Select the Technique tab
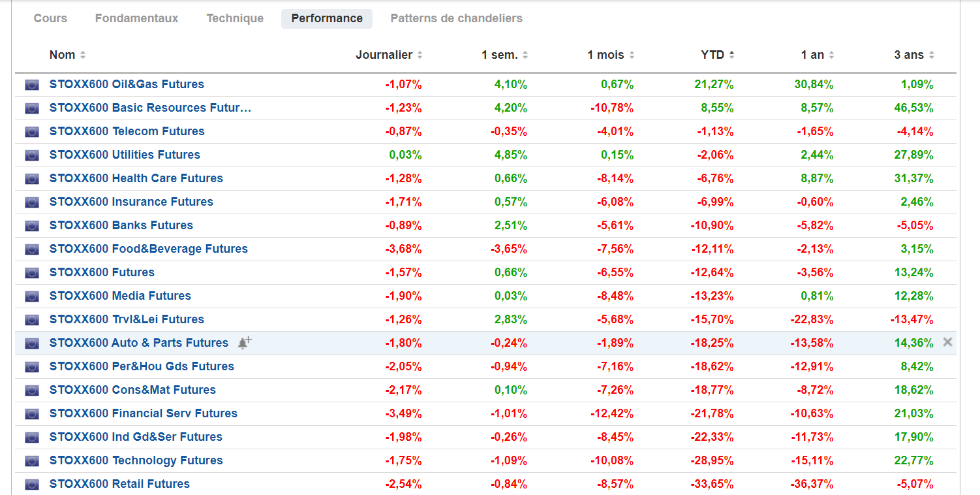 tap(235, 18)
